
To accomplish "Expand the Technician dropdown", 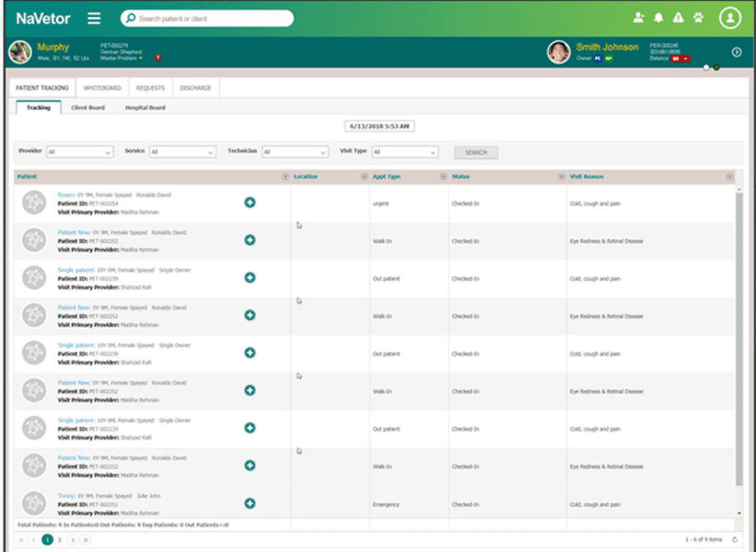I will (x=295, y=152).
